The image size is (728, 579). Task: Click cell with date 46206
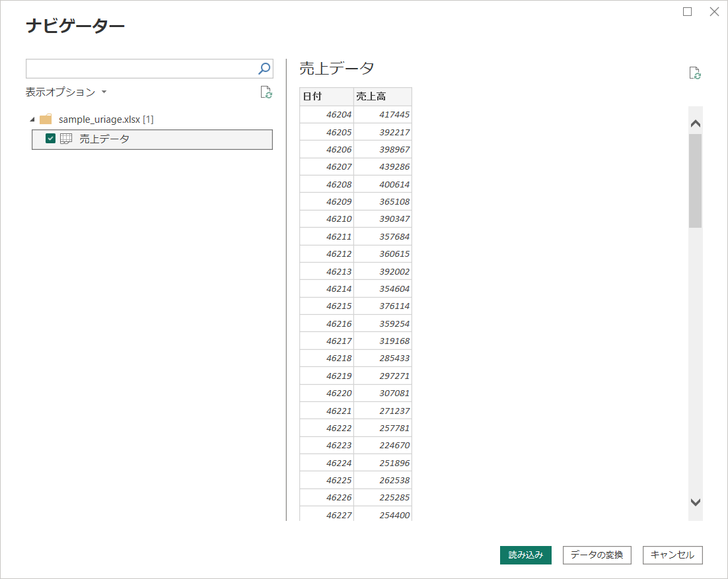point(326,149)
